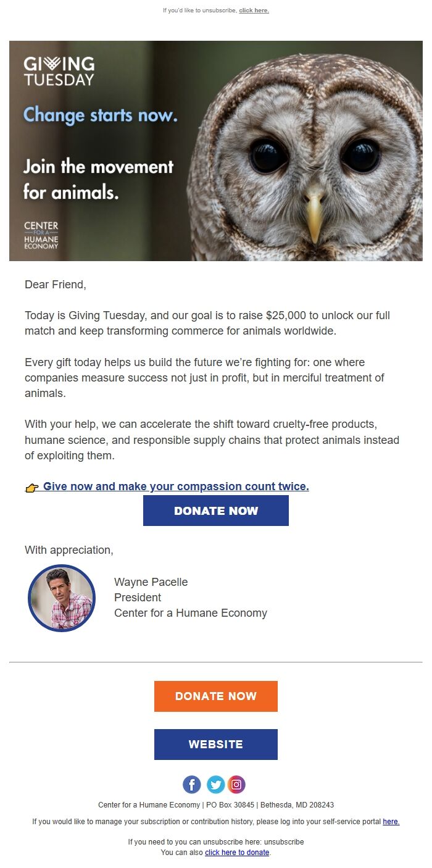Click the Giving Tuesday logo
Screen dimensions: 432x868
[x=59, y=70]
